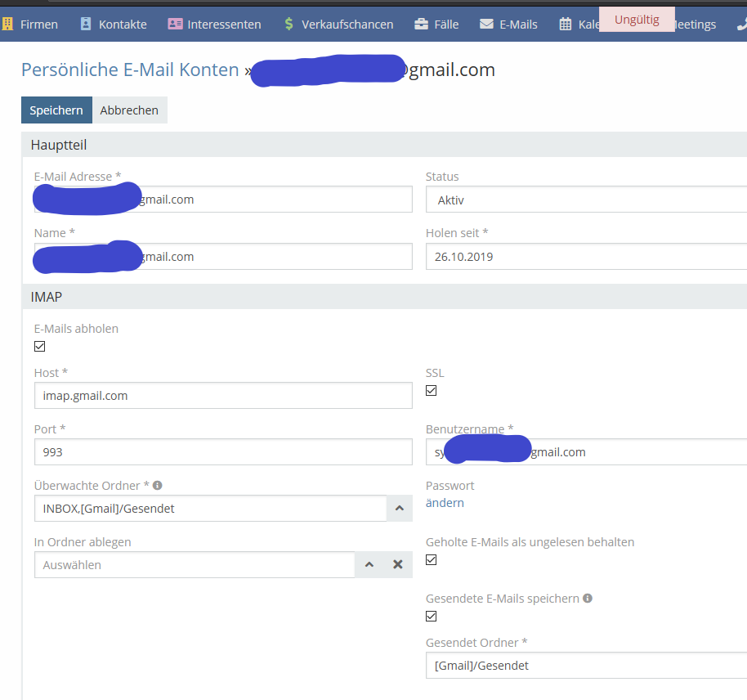Screen dimensions: 747x700
Task: Uncheck Geholte E-Mails als ungelesen behalten
Action: [x=432, y=560]
